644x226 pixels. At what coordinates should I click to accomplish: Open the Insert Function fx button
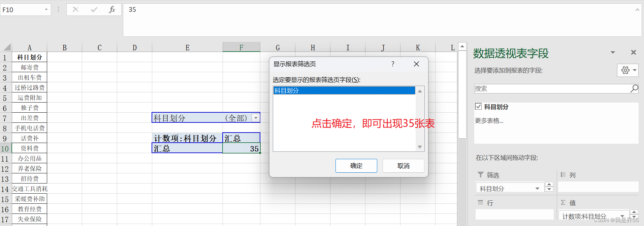112,10
